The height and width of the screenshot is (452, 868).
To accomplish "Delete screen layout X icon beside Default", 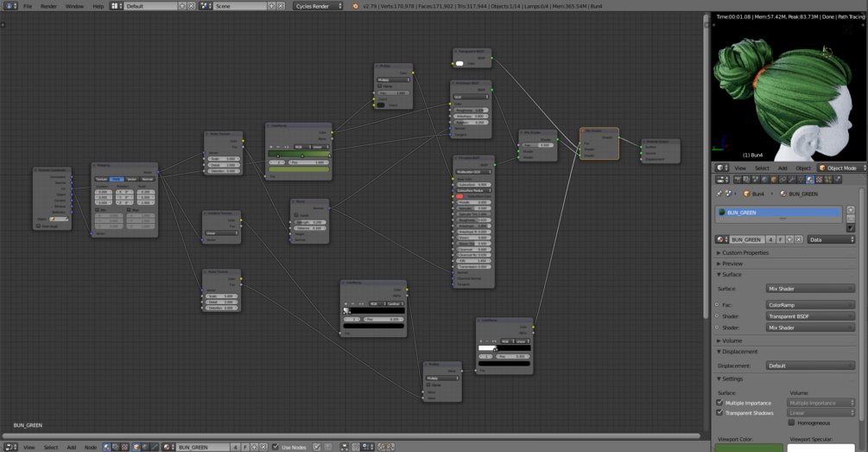I will [192, 6].
